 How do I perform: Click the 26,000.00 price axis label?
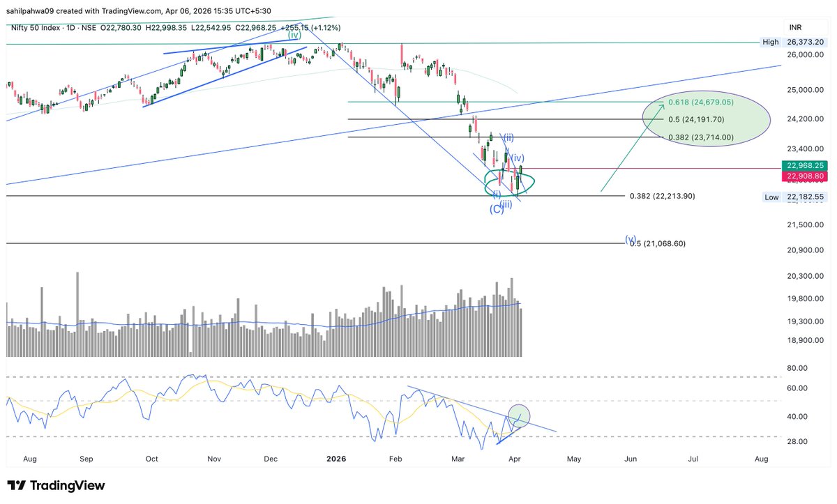806,55
